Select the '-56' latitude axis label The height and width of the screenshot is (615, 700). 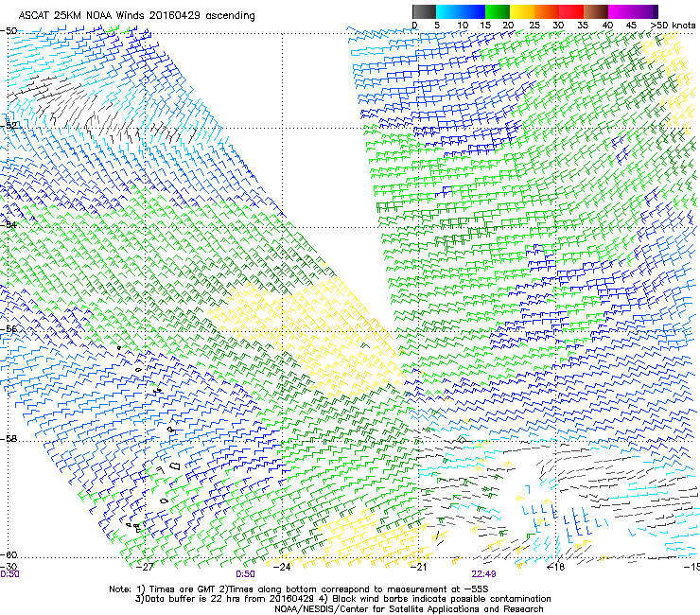coord(9,328)
